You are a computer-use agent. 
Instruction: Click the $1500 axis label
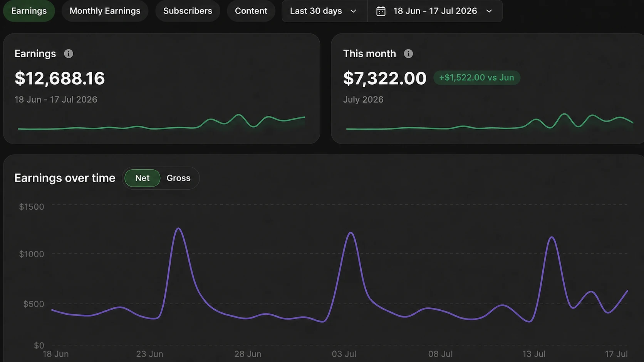(x=32, y=207)
